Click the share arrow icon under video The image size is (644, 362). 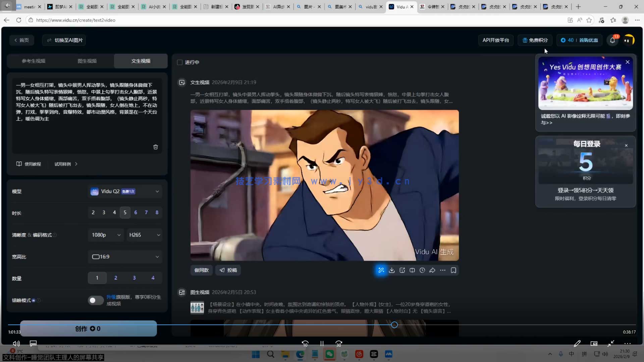432,270
